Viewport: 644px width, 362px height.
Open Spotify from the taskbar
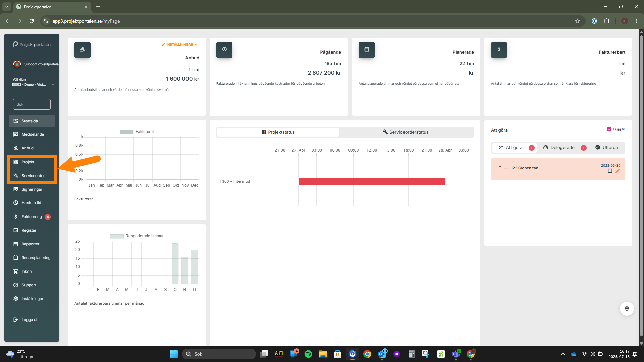click(x=308, y=354)
